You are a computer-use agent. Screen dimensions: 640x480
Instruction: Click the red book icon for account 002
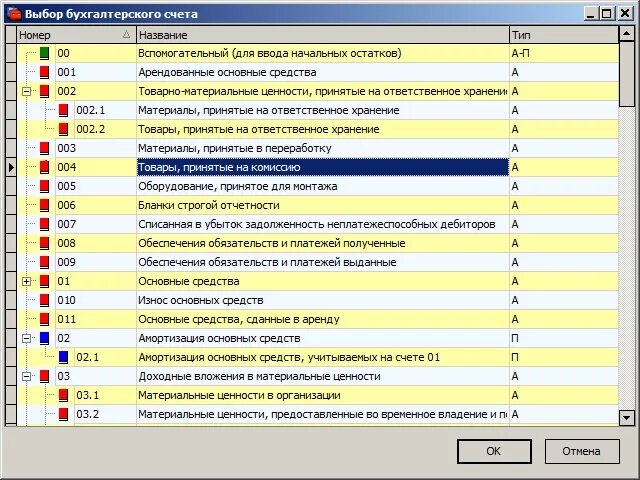tap(44, 91)
